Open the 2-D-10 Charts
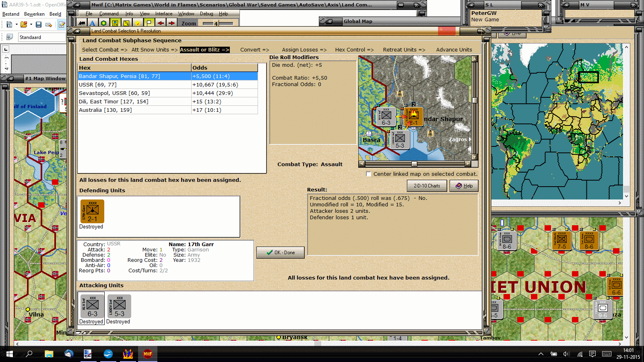This screenshot has width=644, height=362. pos(427,186)
